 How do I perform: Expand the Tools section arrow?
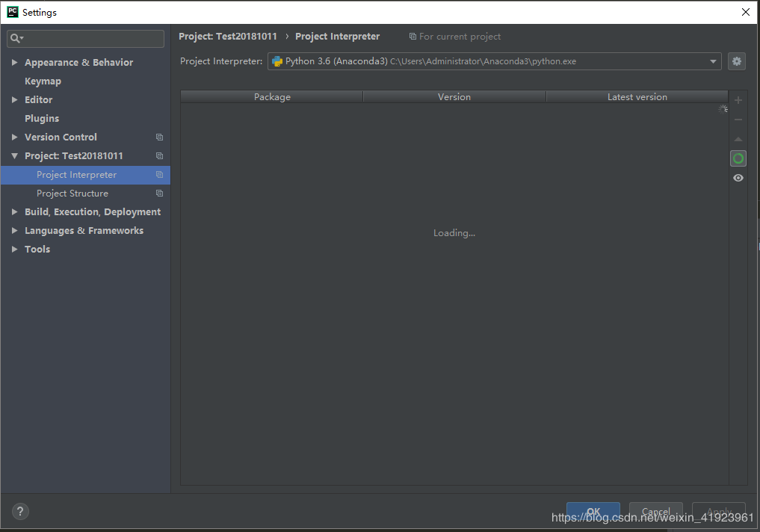(14, 249)
